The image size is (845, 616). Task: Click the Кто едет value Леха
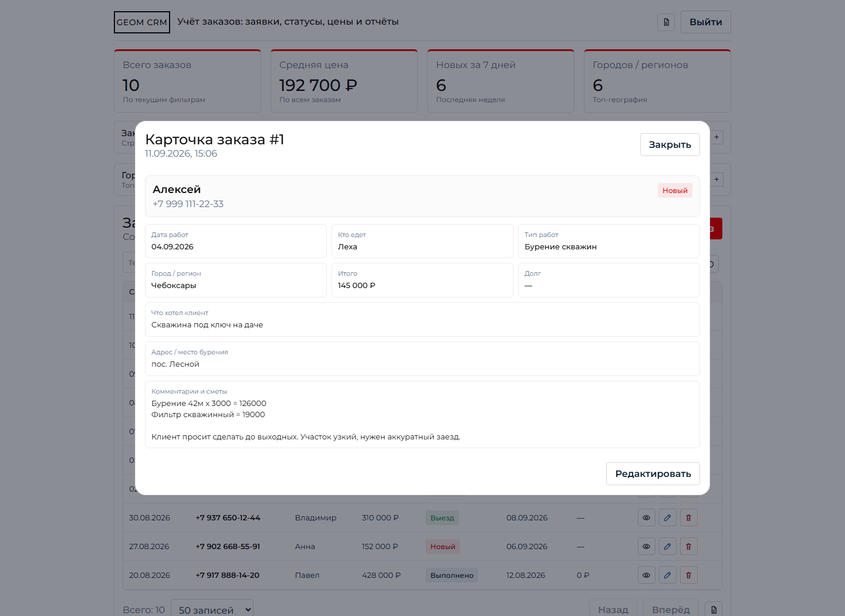[x=347, y=247]
